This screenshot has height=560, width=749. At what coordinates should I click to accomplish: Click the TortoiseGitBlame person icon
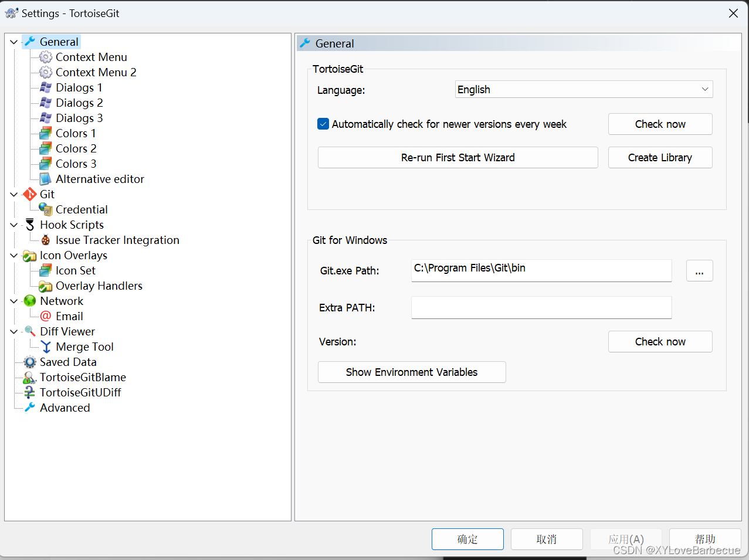pyautogui.click(x=30, y=377)
